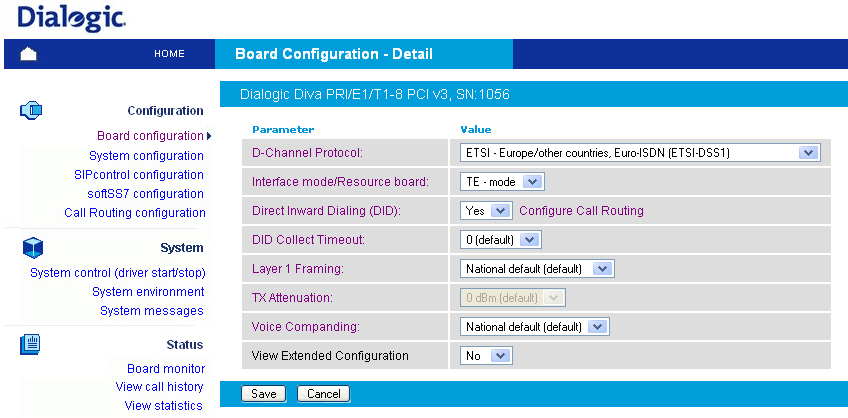
Task: Click the Interface mode/Resource board label
Action: (x=340, y=182)
